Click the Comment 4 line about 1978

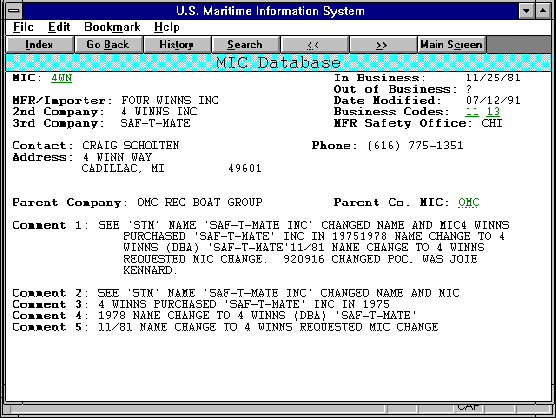257,316
